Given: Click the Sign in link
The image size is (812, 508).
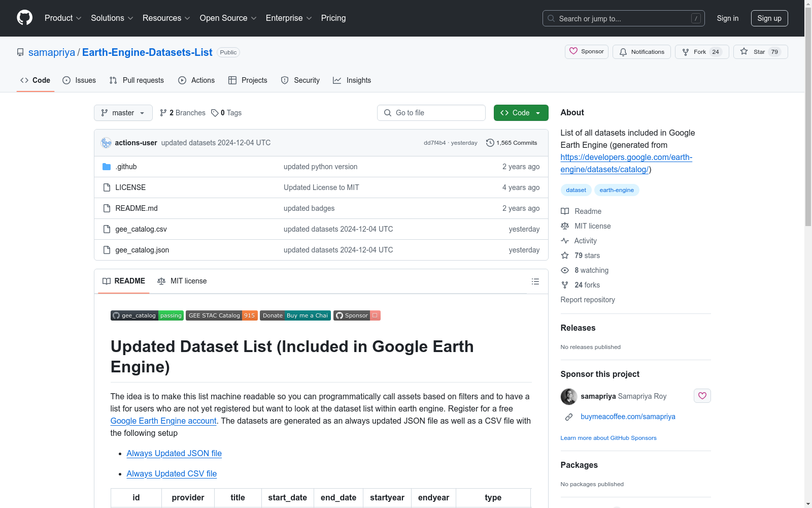Looking at the screenshot, I should pos(728,18).
